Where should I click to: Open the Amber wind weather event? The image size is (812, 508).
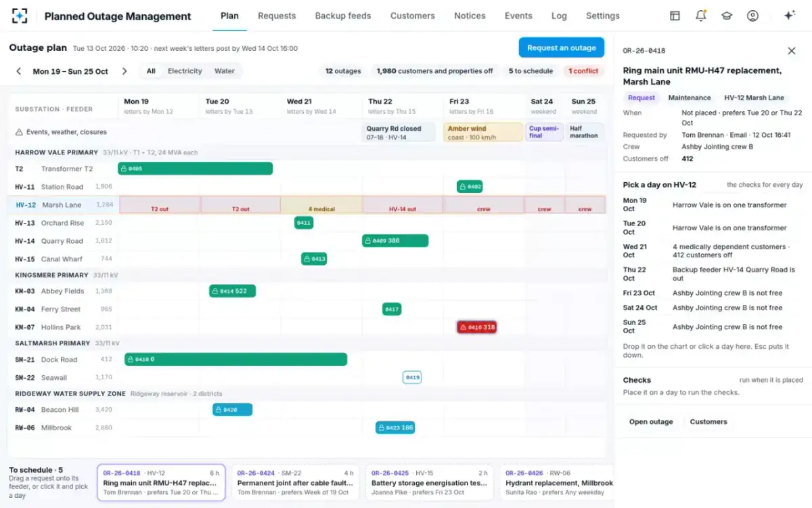(483, 132)
